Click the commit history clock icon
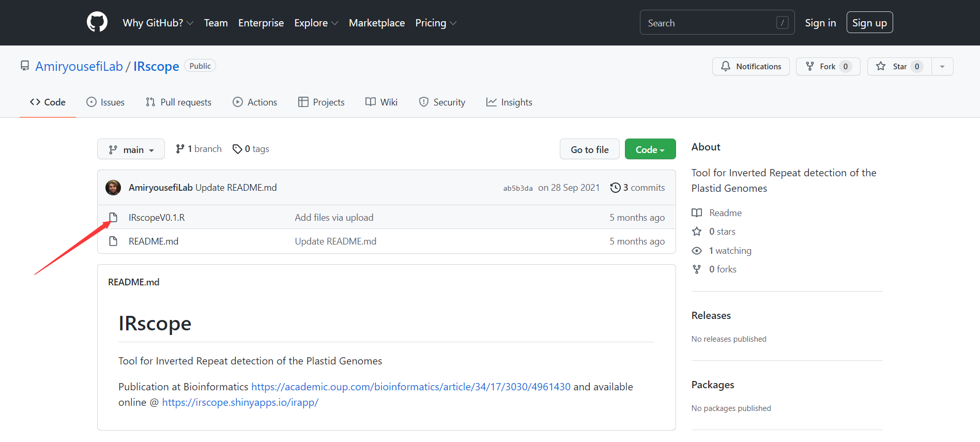 [615, 188]
